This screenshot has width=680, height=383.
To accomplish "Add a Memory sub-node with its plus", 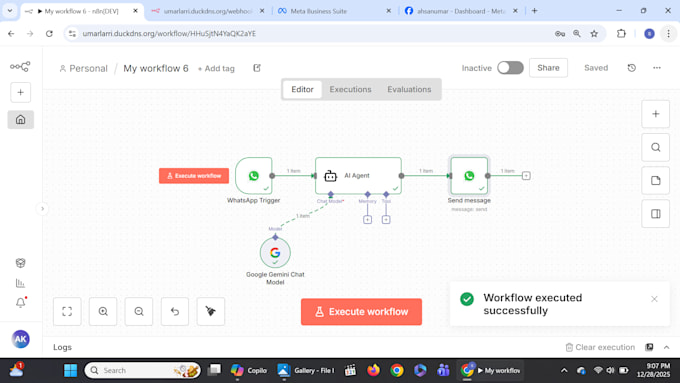I will [x=367, y=220].
